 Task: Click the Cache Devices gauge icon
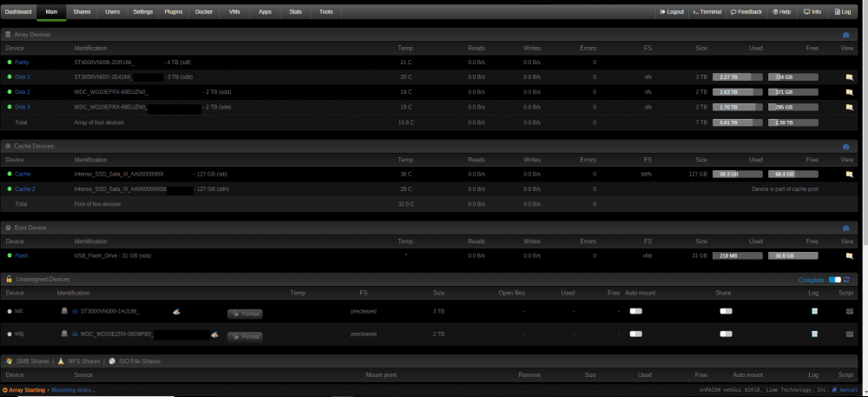[845, 147]
